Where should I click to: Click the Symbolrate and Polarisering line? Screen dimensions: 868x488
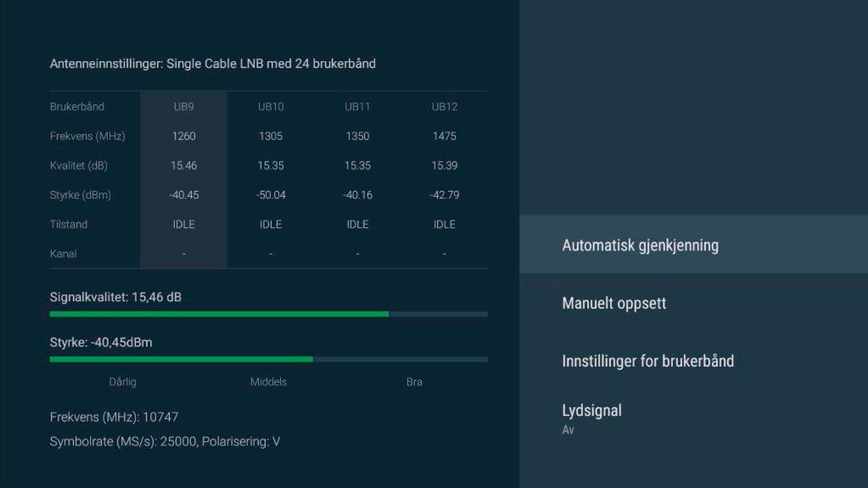164,442
